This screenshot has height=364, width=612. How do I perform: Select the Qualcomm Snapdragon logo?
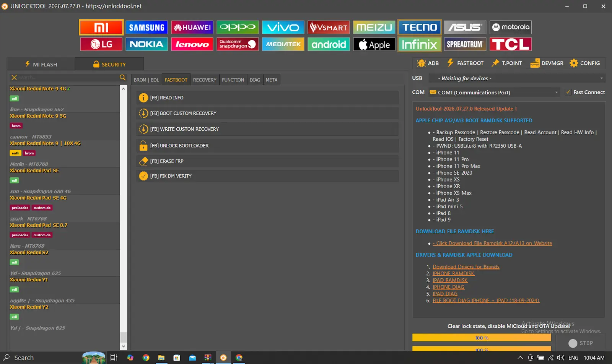coord(238,44)
